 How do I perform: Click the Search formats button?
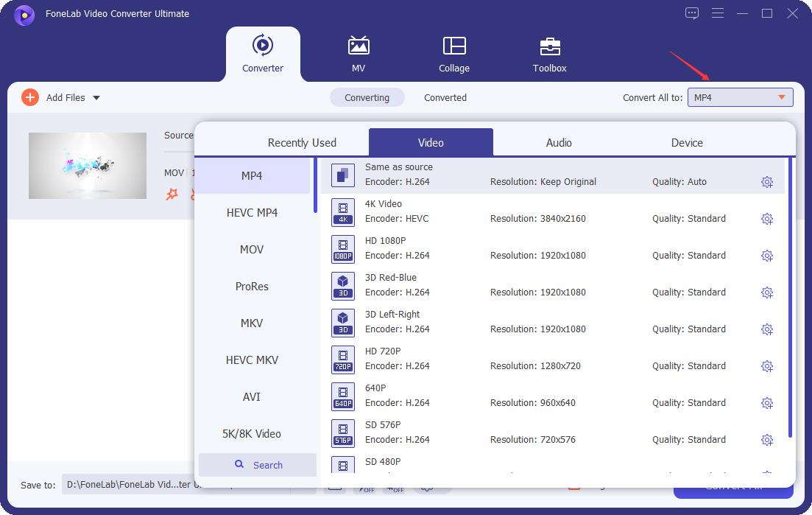click(258, 465)
